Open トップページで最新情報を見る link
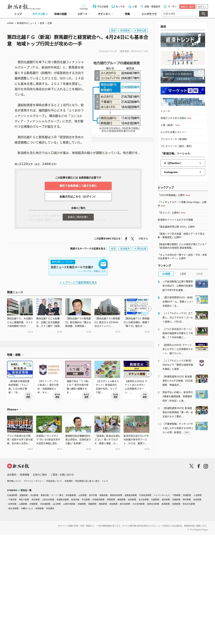This screenshot has width=215, height=644. click(78, 283)
